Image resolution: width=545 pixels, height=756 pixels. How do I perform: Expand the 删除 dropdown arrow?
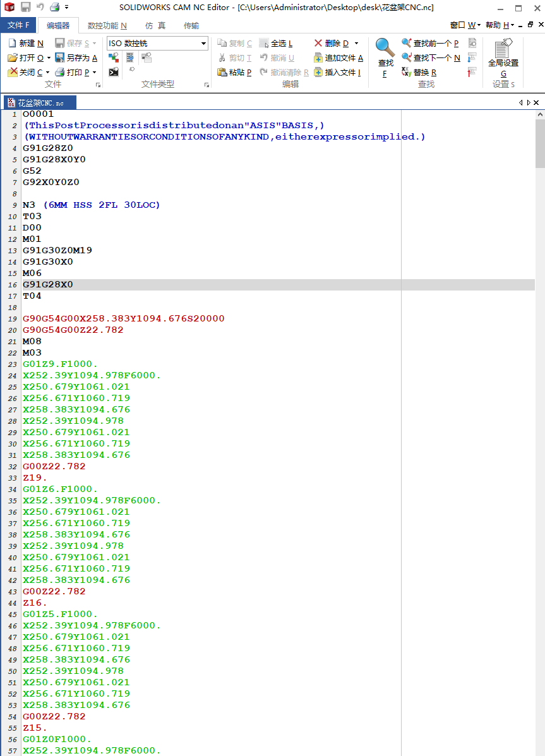(356, 44)
